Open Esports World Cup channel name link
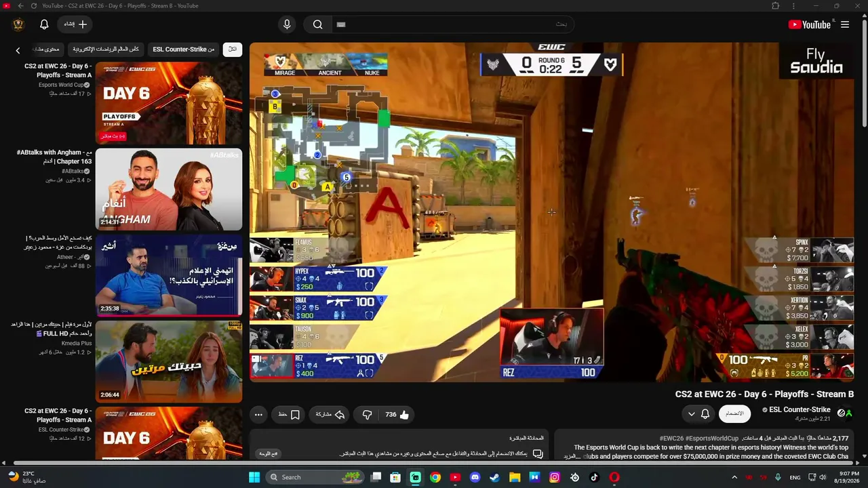 pos(61,85)
